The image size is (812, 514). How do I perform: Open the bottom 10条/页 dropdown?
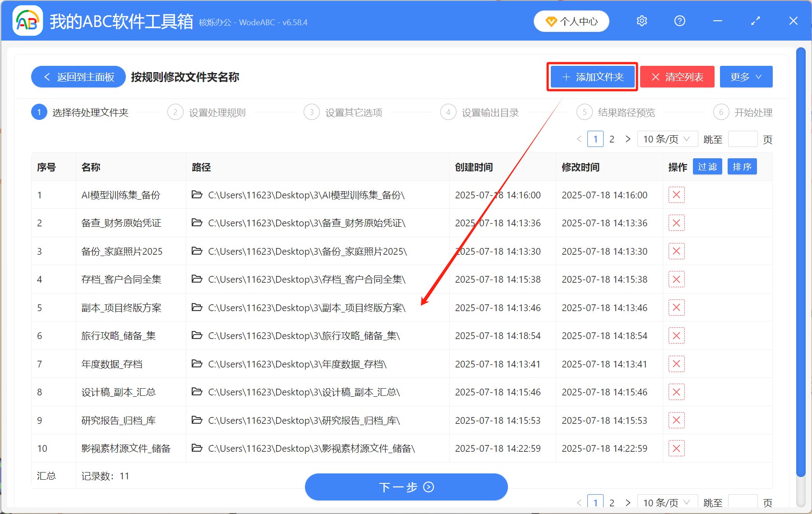[666, 502]
